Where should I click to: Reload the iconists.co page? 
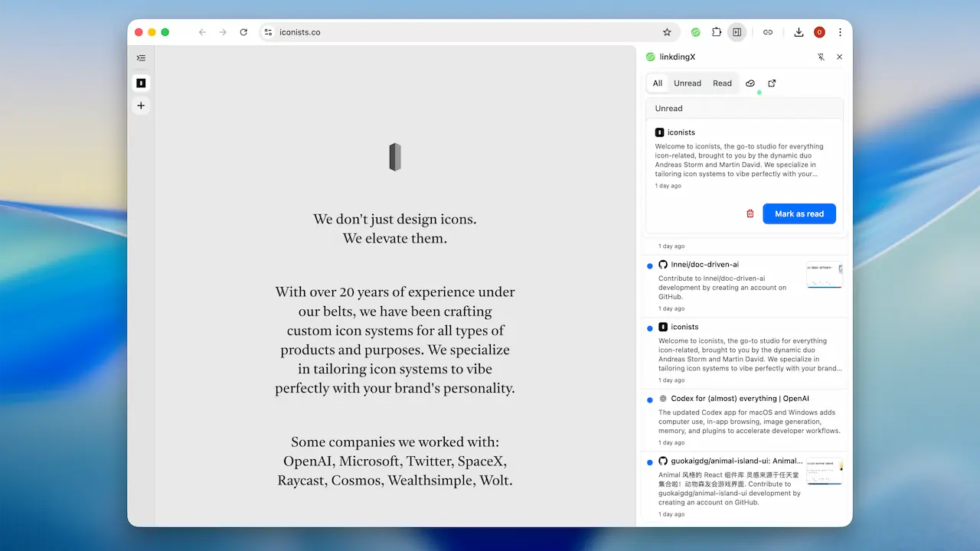click(x=243, y=32)
